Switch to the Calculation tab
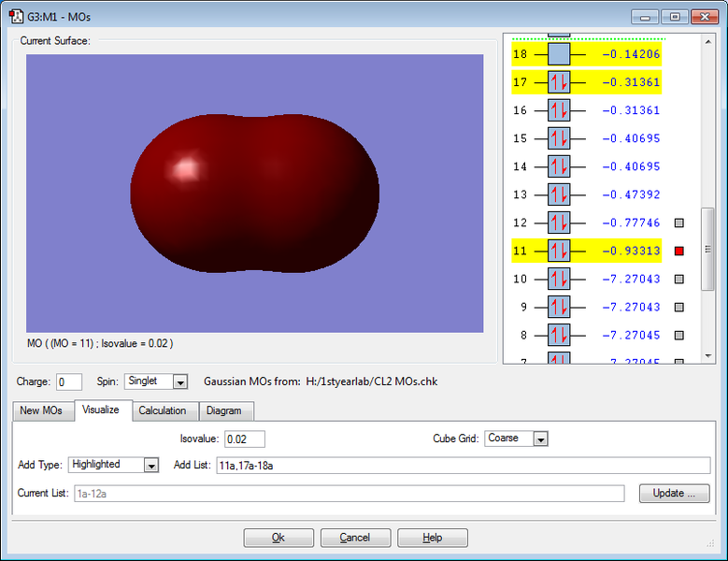Image resolution: width=728 pixels, height=561 pixels. (163, 410)
